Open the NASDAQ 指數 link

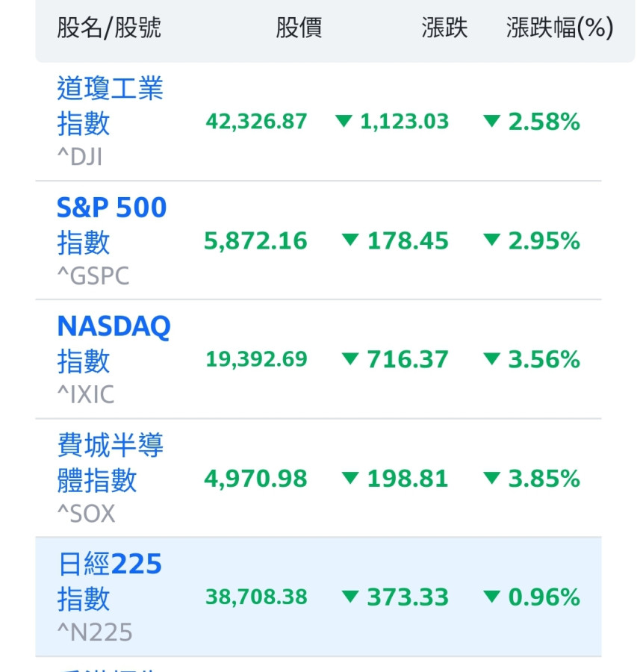click(114, 343)
